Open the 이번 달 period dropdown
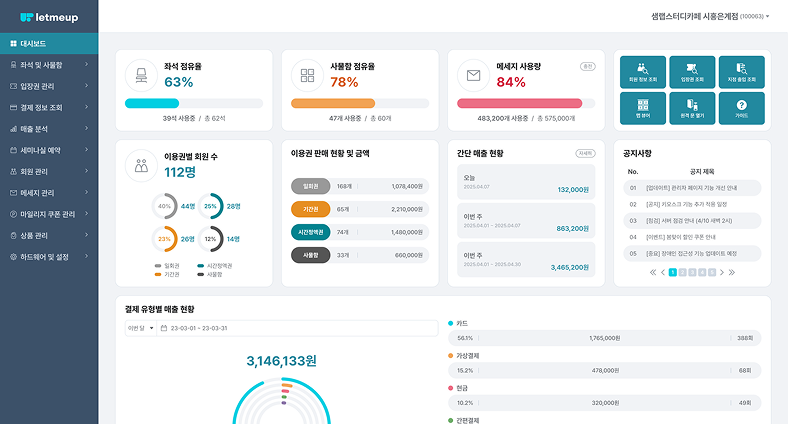Screen dimensions: 788x424 tap(141, 328)
